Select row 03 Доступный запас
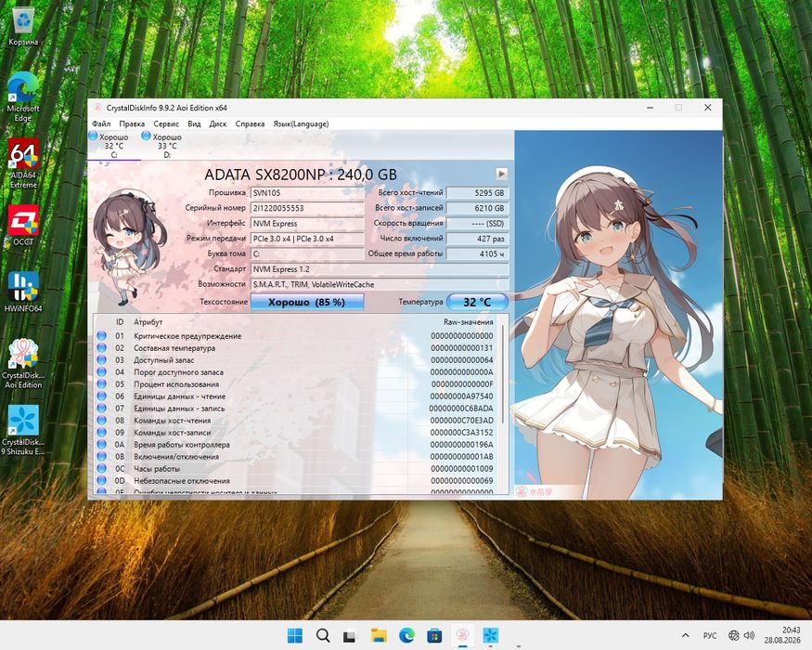This screenshot has height=650, width=812. (x=296, y=360)
